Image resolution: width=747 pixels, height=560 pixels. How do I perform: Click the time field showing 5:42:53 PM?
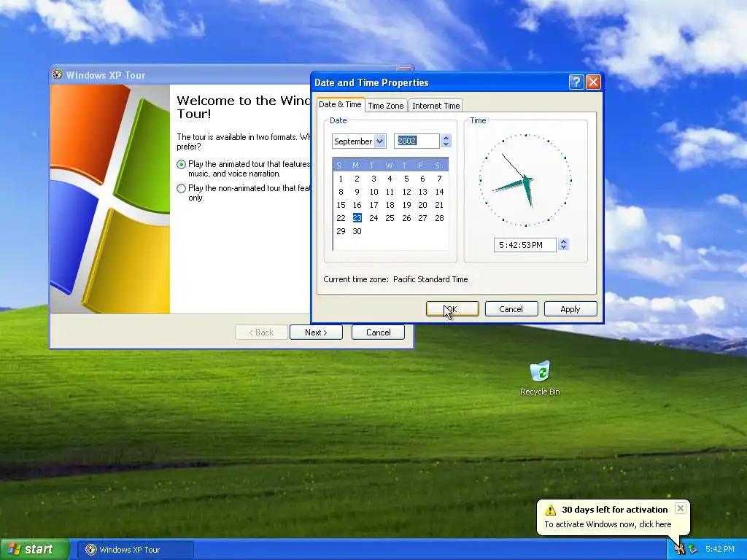[x=525, y=245]
